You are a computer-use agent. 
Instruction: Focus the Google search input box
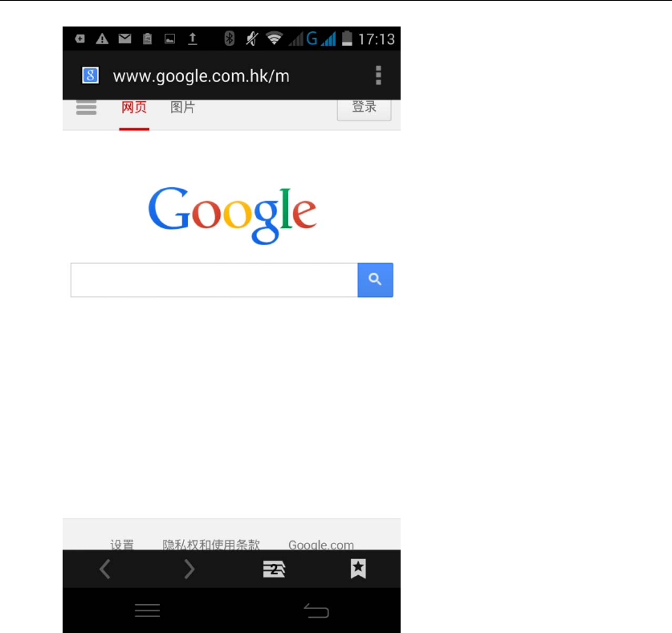(214, 280)
